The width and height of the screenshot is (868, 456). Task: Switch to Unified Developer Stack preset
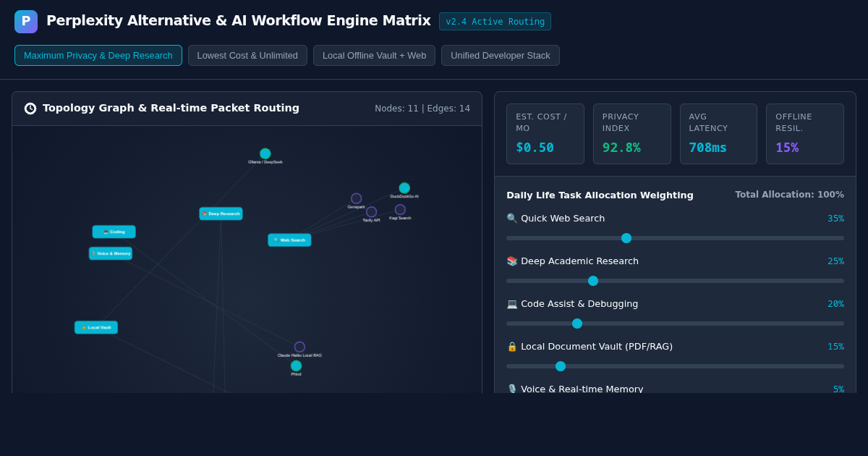point(501,56)
